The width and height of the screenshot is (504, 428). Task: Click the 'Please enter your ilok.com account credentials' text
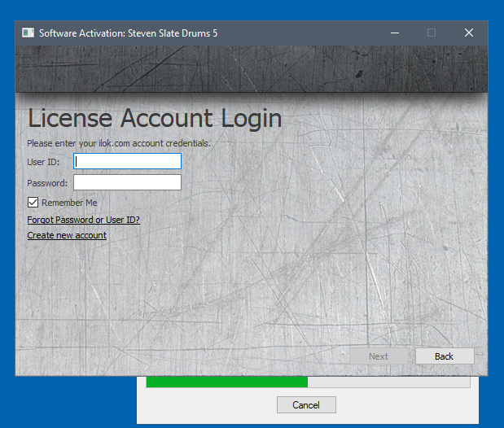click(119, 143)
